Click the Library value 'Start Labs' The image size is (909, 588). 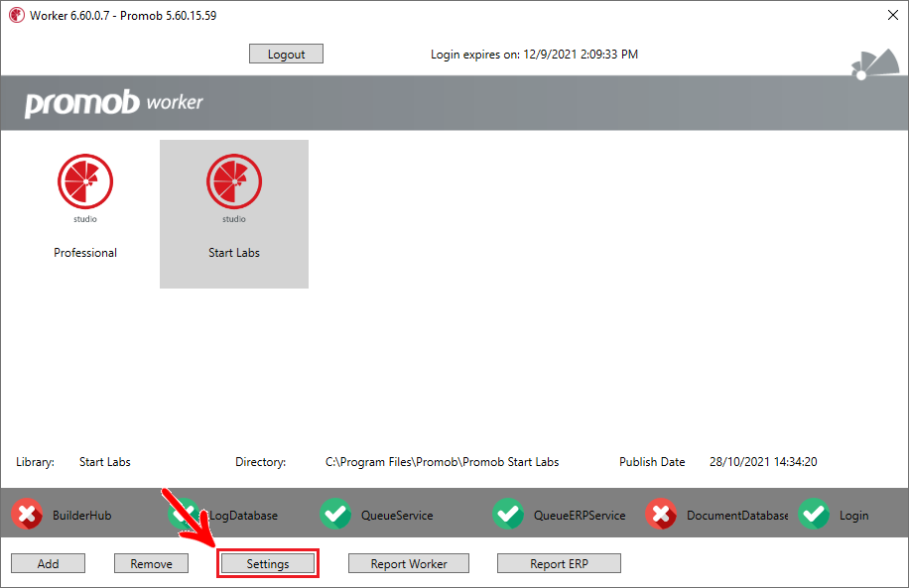(x=105, y=462)
